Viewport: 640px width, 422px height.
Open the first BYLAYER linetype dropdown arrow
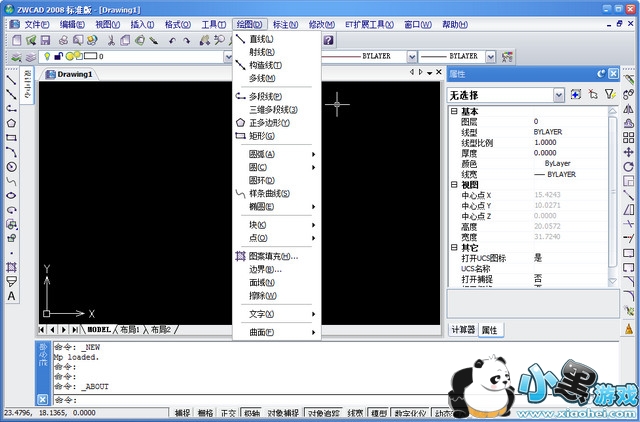(x=412, y=57)
